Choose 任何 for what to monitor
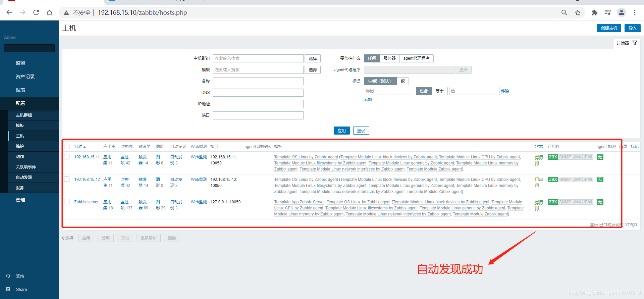The image size is (644, 299). pos(372,58)
